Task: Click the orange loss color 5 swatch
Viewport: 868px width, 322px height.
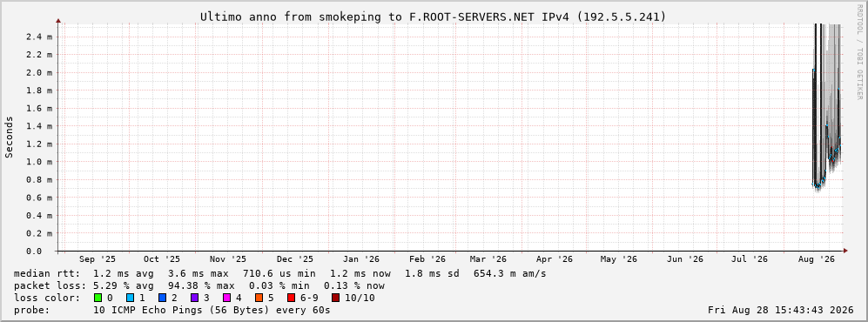Action: tap(259, 298)
